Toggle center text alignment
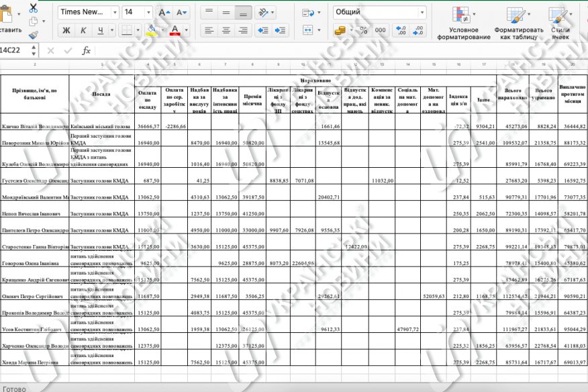Viewport: 588px width, 392px height. [226, 30]
